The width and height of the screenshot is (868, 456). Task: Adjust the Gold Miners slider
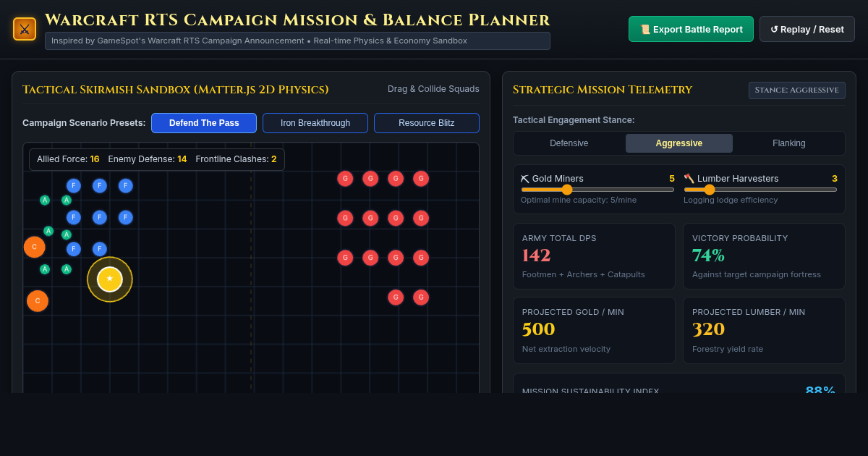597,190
